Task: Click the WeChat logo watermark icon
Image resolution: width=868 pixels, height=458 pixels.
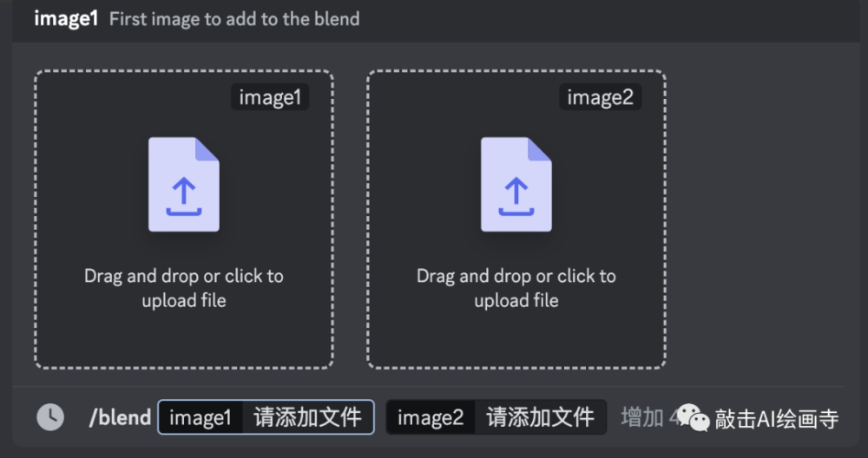Action: tap(693, 417)
